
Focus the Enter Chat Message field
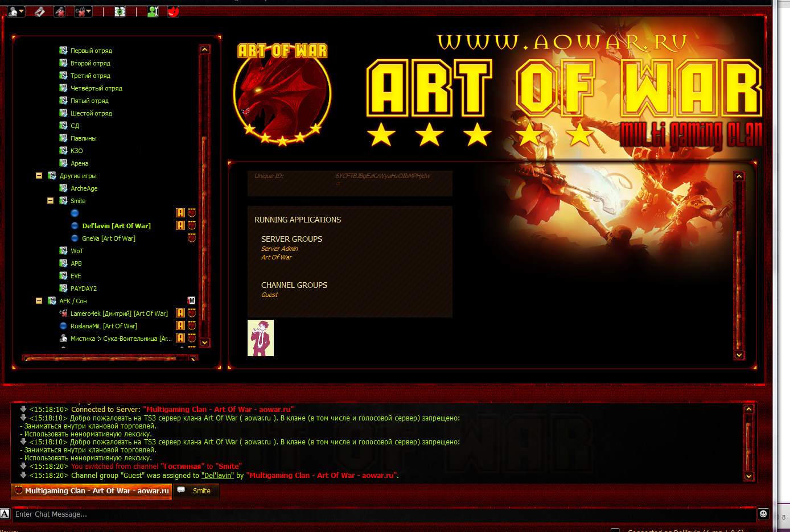(384, 514)
